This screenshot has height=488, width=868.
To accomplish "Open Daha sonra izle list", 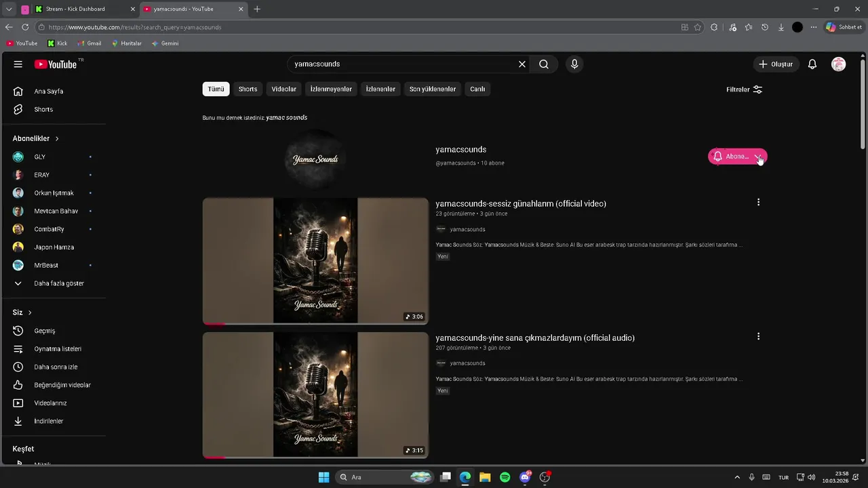I will point(54,367).
